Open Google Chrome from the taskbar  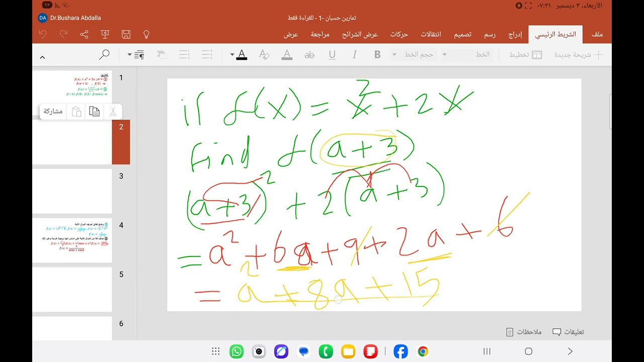pyautogui.click(x=423, y=351)
